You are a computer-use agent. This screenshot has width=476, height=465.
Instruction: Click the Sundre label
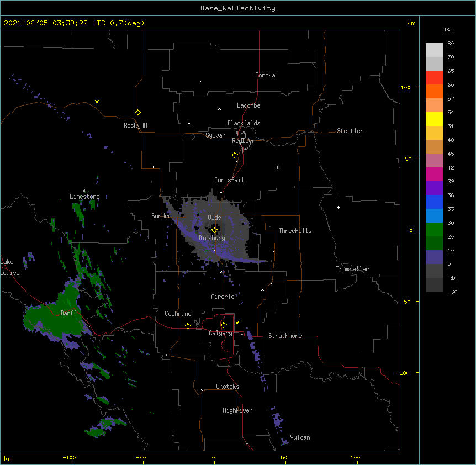[161, 216]
